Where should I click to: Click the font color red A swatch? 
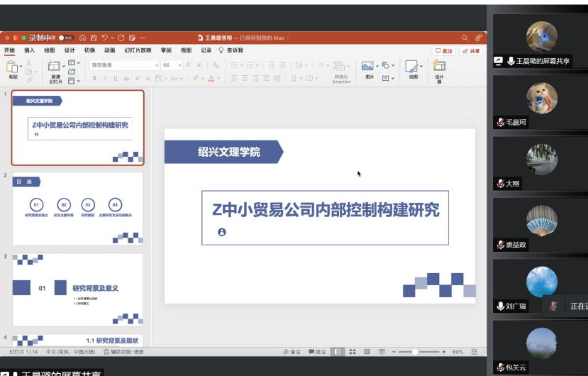[211, 78]
